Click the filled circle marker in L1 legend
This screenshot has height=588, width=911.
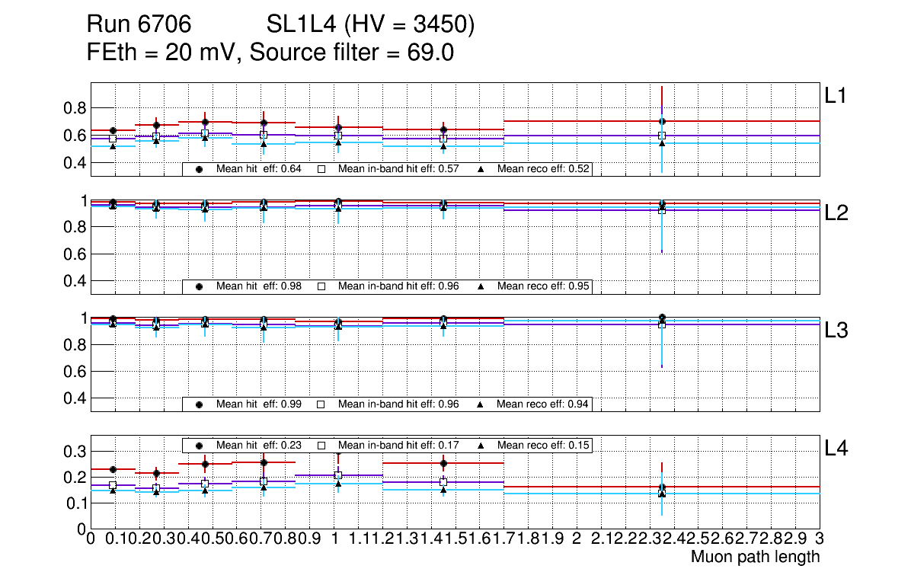(200, 169)
